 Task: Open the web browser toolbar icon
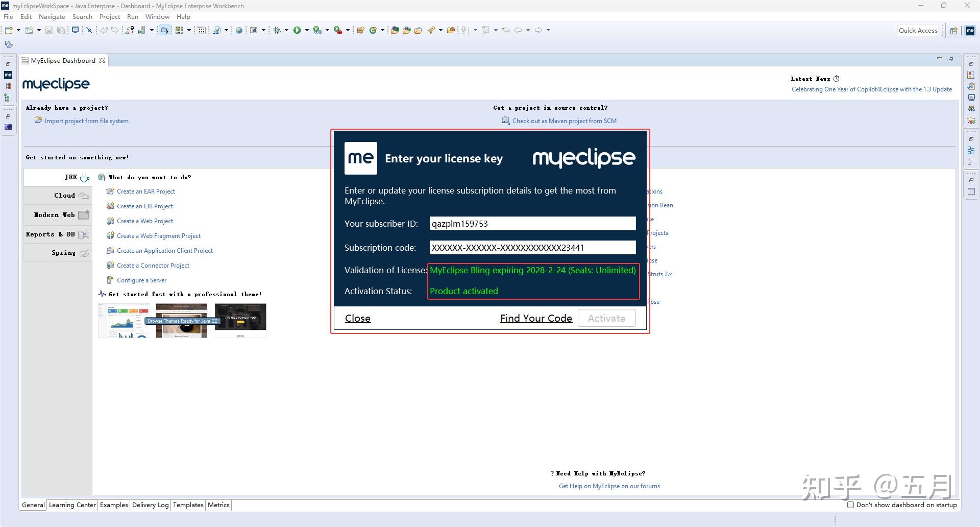tap(239, 30)
